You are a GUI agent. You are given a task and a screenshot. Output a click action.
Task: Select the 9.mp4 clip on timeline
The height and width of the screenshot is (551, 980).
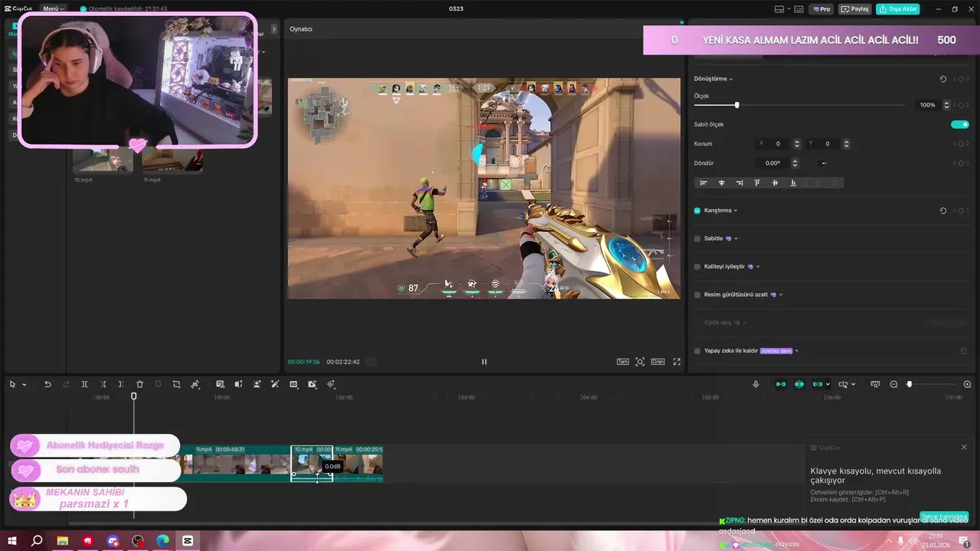coord(241,464)
